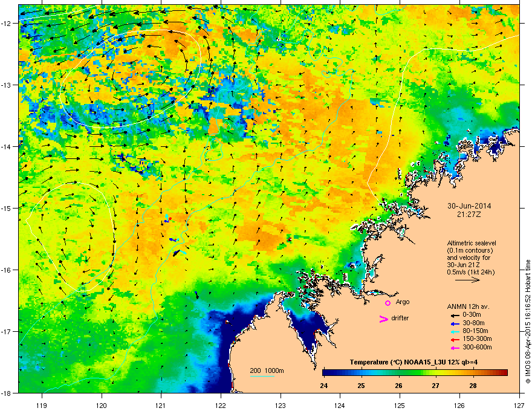Click the 0.5m/s velocity scale arrow
Viewport: 532px width, 411px height.
click(467, 280)
